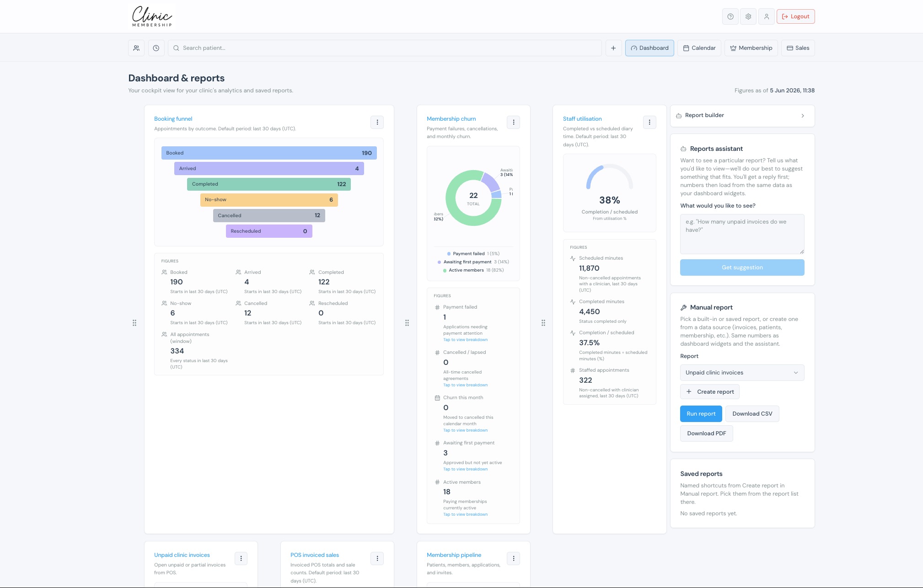Click the Download CSV button
Image resolution: width=923 pixels, height=588 pixels.
coord(752,414)
